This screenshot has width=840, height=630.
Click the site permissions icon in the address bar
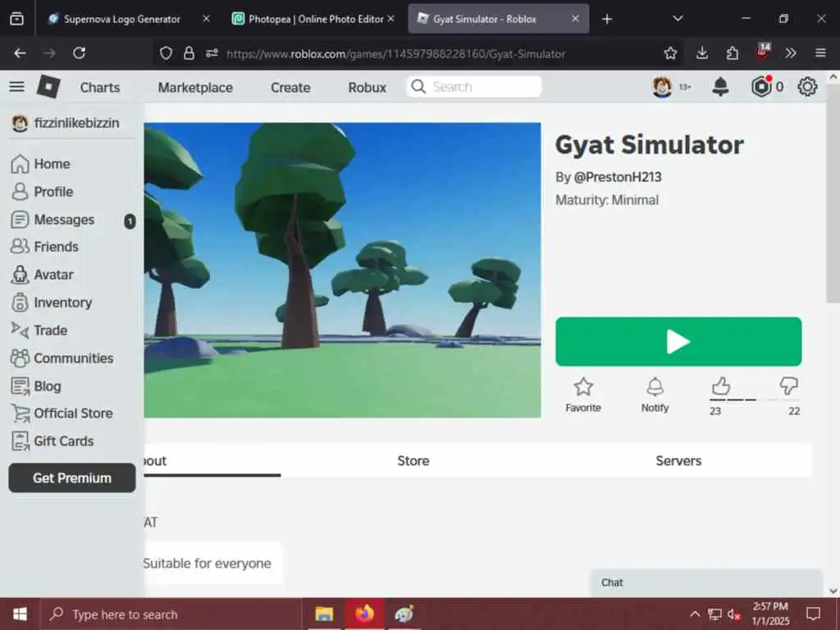(x=212, y=53)
